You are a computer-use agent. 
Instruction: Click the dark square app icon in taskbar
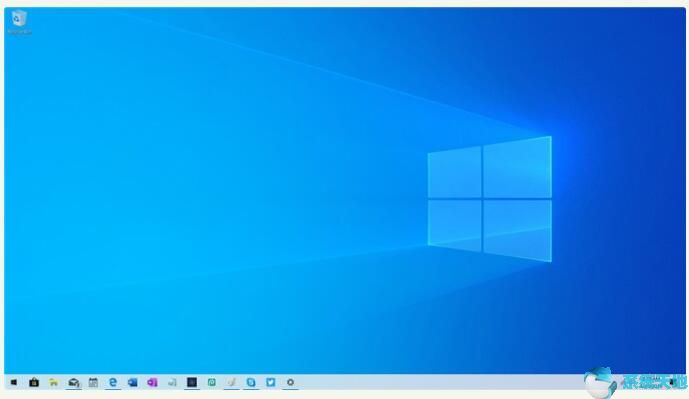tap(192, 382)
